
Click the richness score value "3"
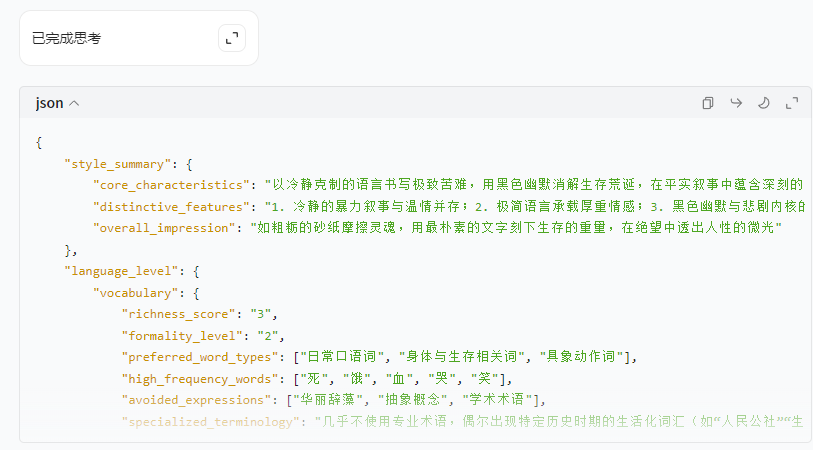[261, 314]
